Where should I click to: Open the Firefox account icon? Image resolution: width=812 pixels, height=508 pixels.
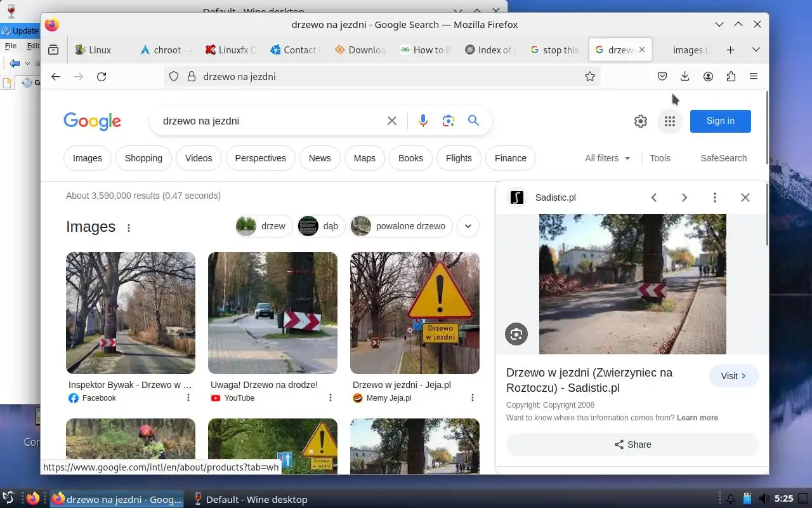point(708,76)
